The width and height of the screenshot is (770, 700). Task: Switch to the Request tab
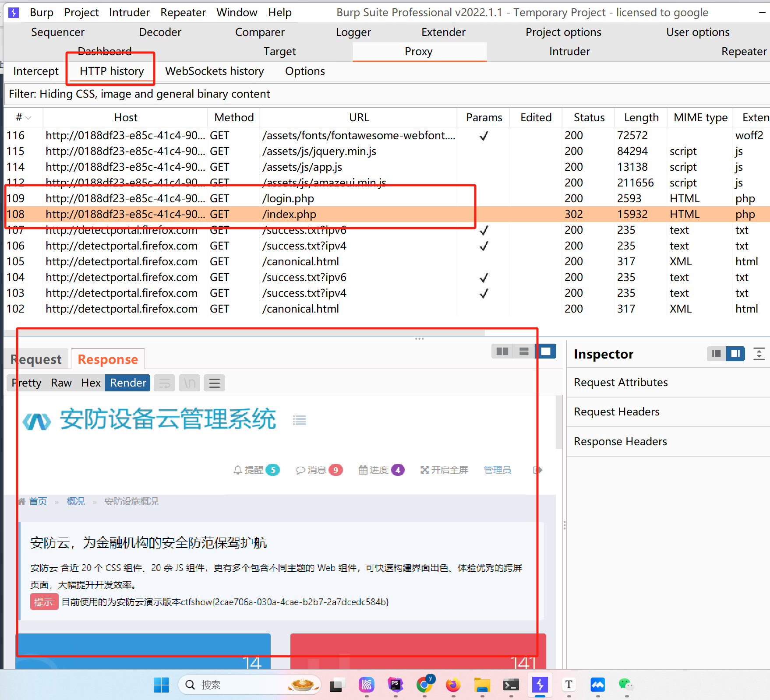click(36, 359)
